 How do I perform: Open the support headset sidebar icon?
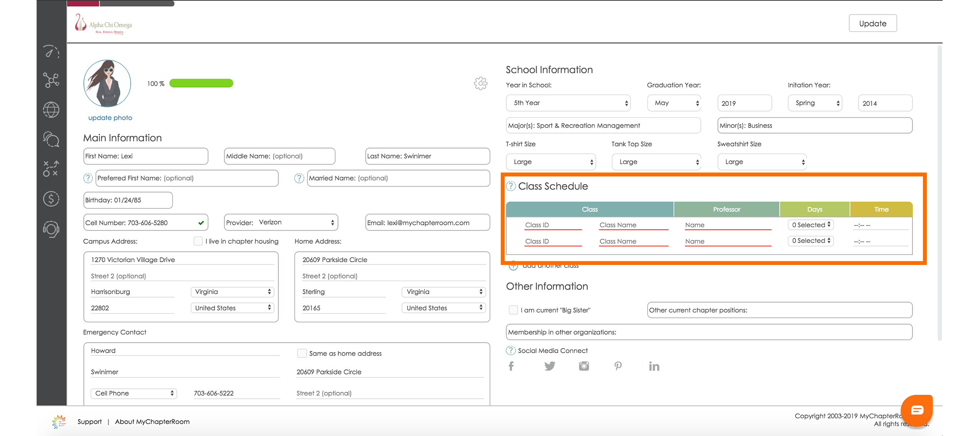click(51, 229)
